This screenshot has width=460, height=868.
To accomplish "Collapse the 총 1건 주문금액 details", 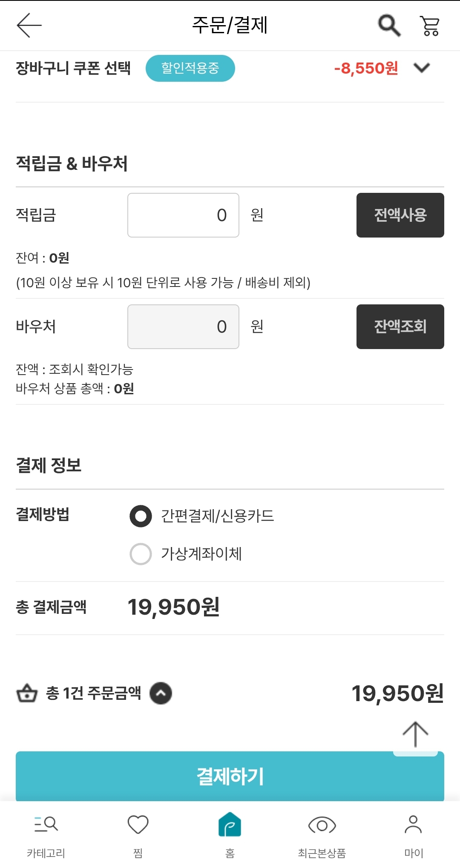I will click(161, 693).
